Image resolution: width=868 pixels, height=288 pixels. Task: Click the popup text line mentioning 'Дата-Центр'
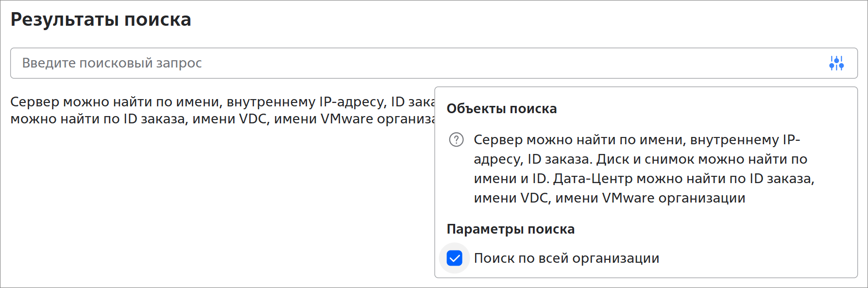click(x=644, y=179)
